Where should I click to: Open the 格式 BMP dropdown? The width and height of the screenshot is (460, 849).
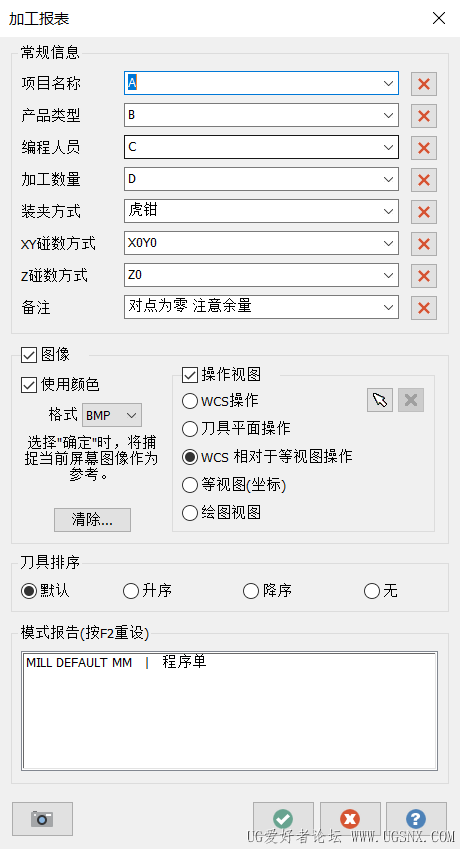[112, 415]
